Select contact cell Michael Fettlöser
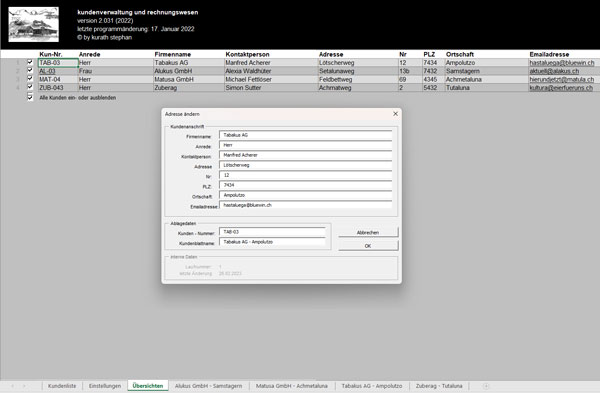Image resolution: width=600 pixels, height=393 pixels. 271,80
